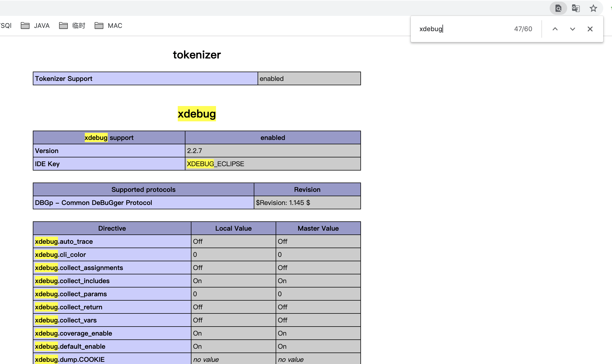Click the XDEBUG_ECLIPSE IDE key value
The width and height of the screenshot is (612, 364).
coord(215,164)
